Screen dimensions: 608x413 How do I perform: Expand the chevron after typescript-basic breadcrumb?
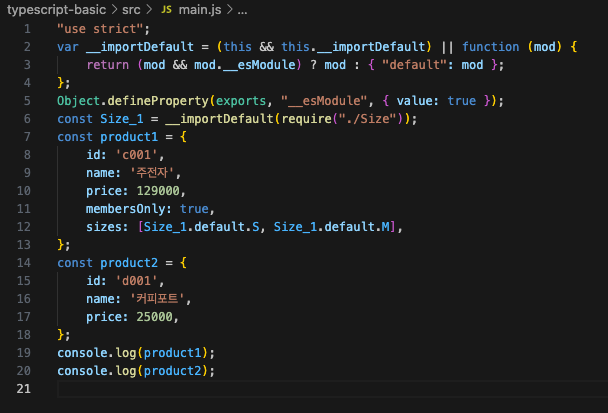coord(114,10)
